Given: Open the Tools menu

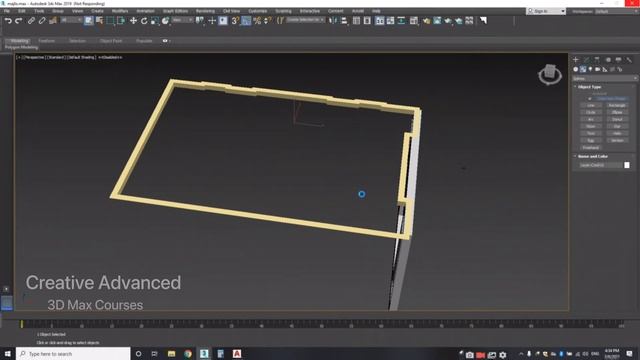Looking at the screenshot, I should [39, 11].
